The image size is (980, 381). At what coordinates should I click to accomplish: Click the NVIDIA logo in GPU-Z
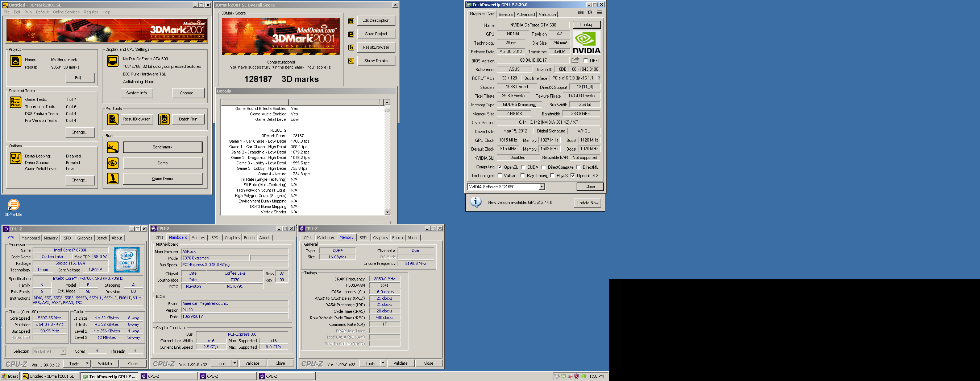point(587,43)
